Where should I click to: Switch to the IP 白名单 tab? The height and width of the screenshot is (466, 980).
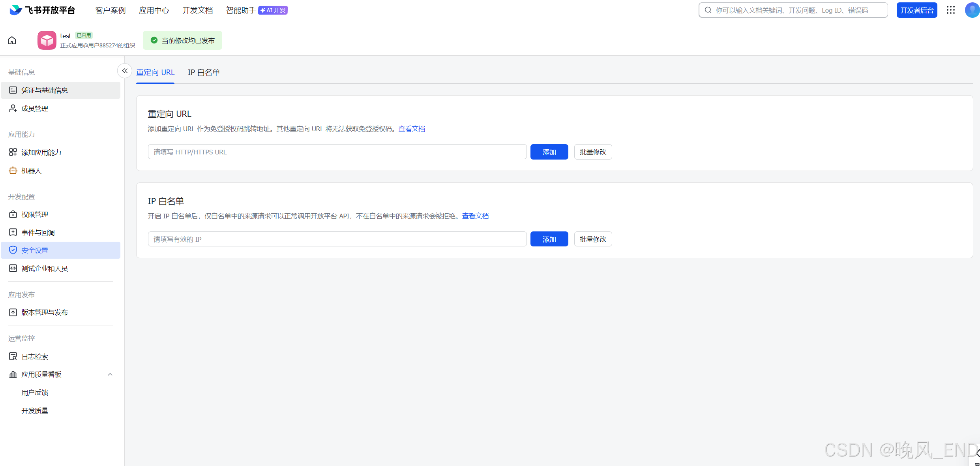pos(204,72)
